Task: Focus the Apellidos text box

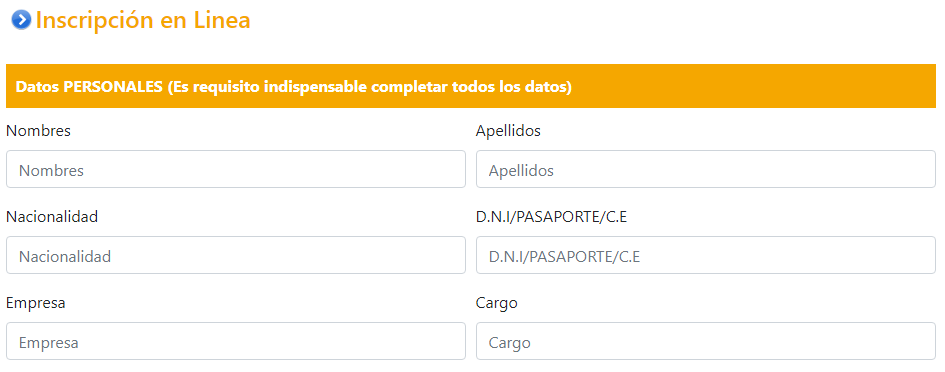Action: (x=706, y=169)
